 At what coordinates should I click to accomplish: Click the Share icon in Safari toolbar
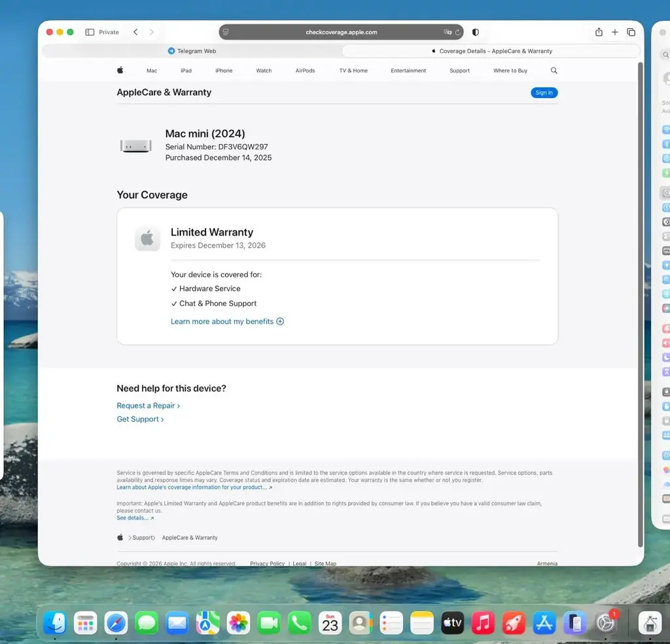(599, 32)
